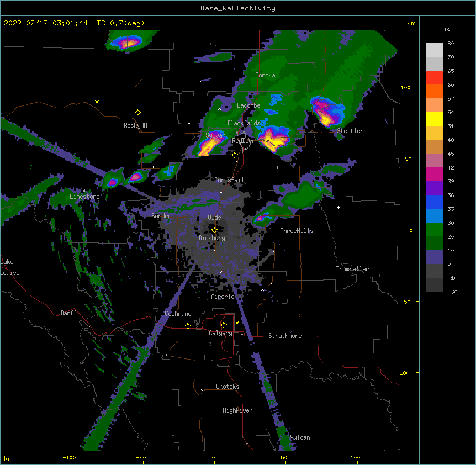
Task: Click the dBZ legend heading
Action: coord(447,30)
